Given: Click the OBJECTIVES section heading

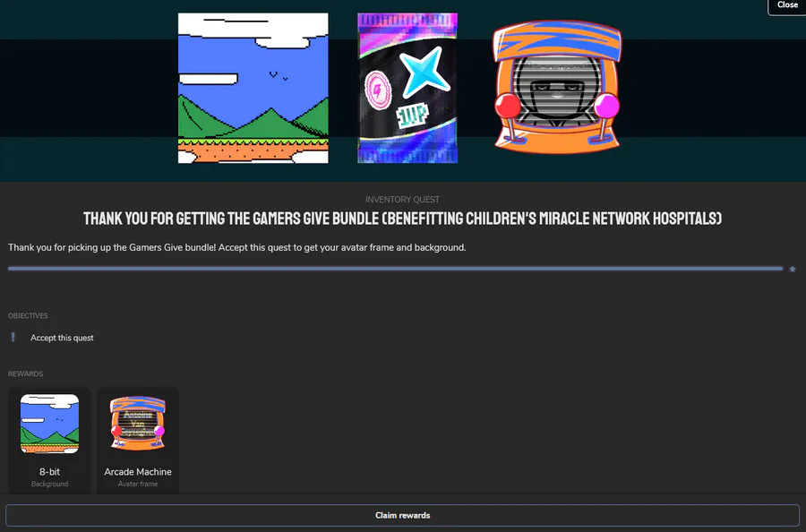Looking at the screenshot, I should (x=28, y=315).
